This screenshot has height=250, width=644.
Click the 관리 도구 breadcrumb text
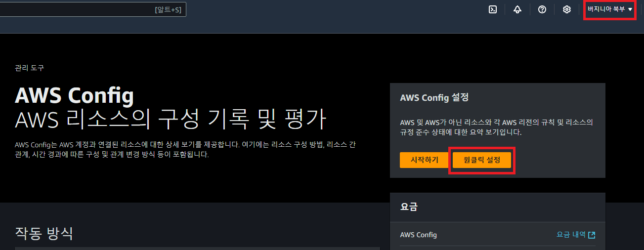pyautogui.click(x=29, y=68)
